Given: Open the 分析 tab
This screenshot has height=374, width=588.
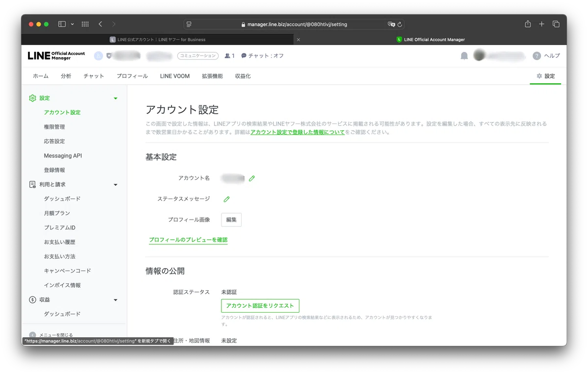Looking at the screenshot, I should [x=66, y=76].
